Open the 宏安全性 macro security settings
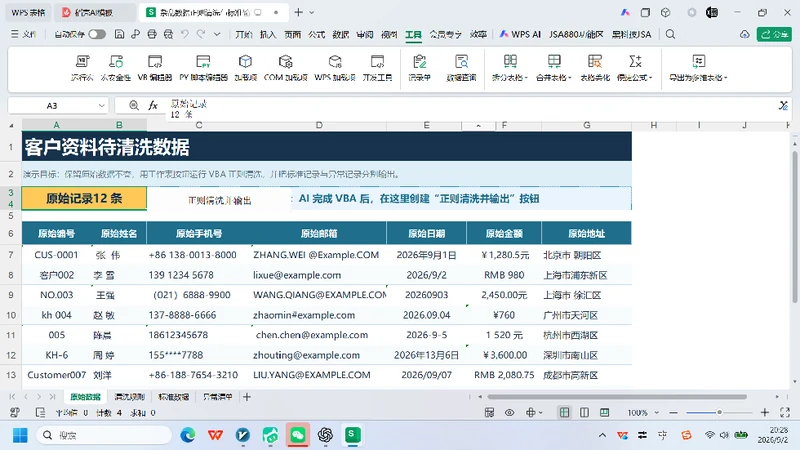The width and height of the screenshot is (800, 450). coord(116,68)
